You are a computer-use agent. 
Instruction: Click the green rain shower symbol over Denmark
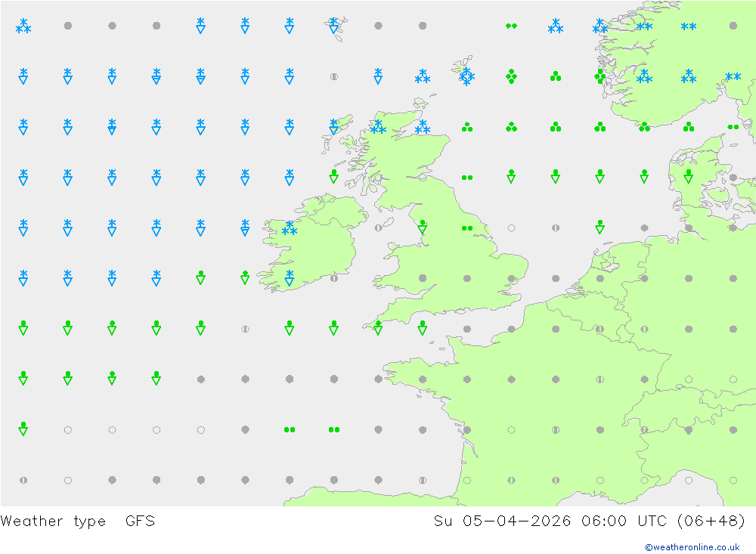[689, 176]
